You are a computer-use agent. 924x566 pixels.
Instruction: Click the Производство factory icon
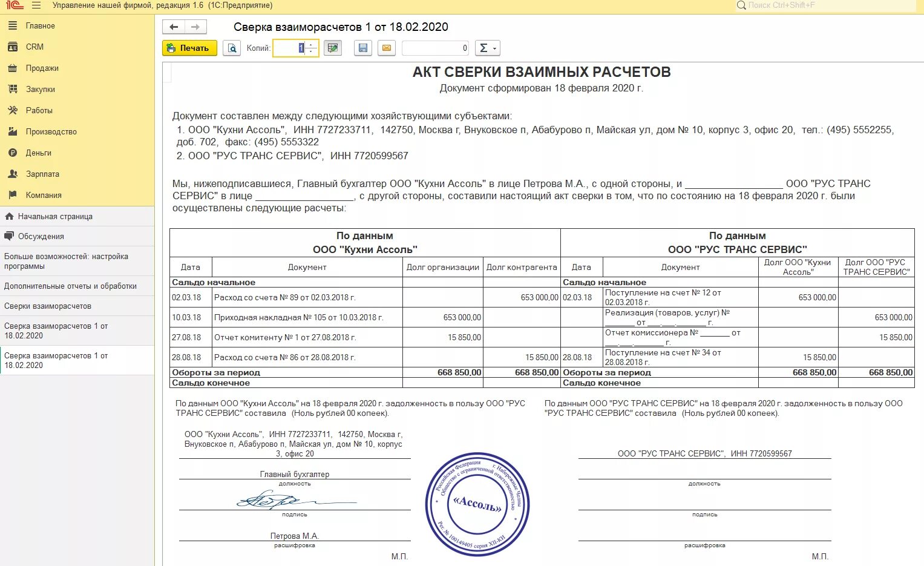click(13, 131)
